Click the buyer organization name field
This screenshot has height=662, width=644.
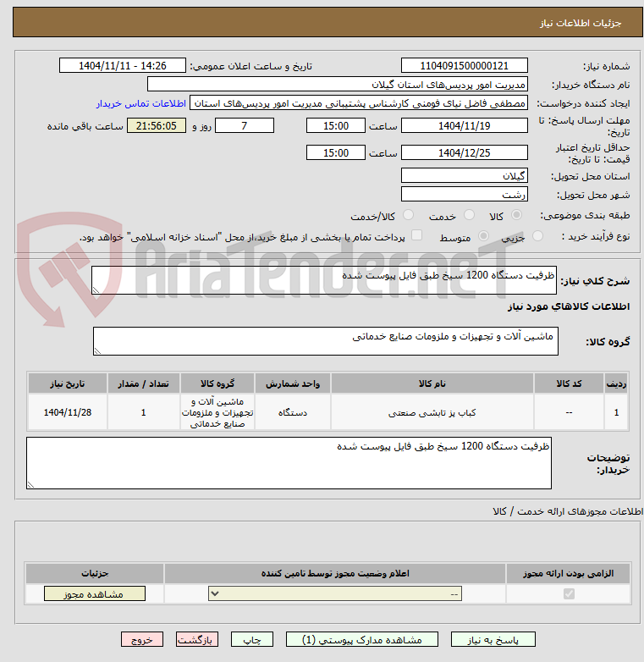[337, 85]
